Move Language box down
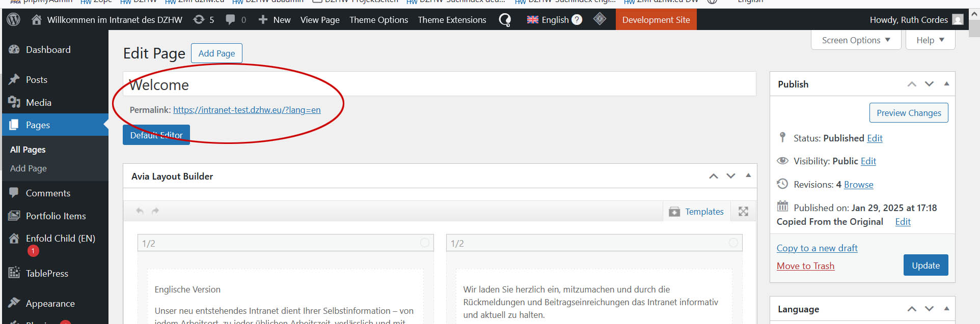The height and width of the screenshot is (324, 980). 929,309
